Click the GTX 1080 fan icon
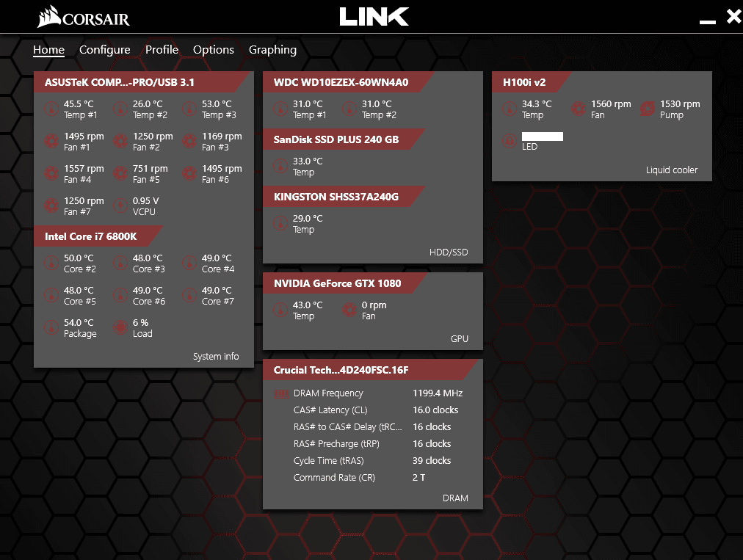 point(349,310)
